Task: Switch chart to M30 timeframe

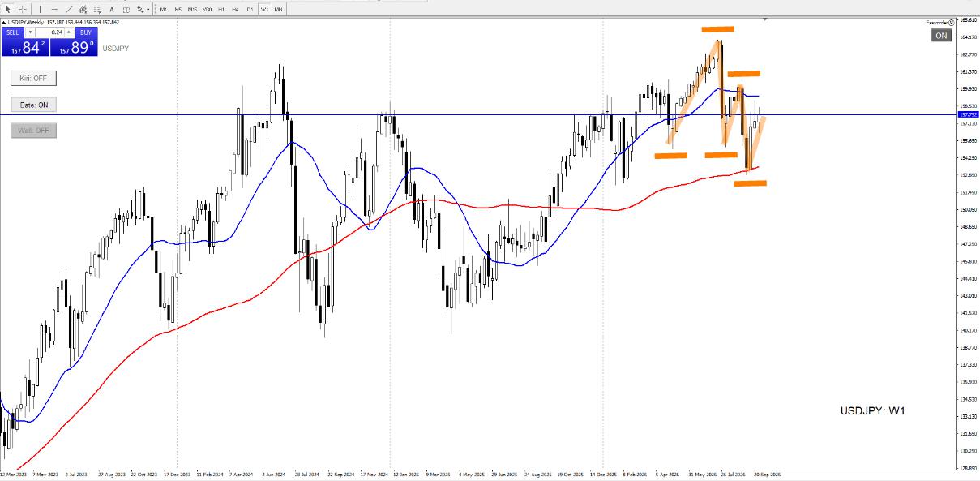Action: click(x=208, y=9)
